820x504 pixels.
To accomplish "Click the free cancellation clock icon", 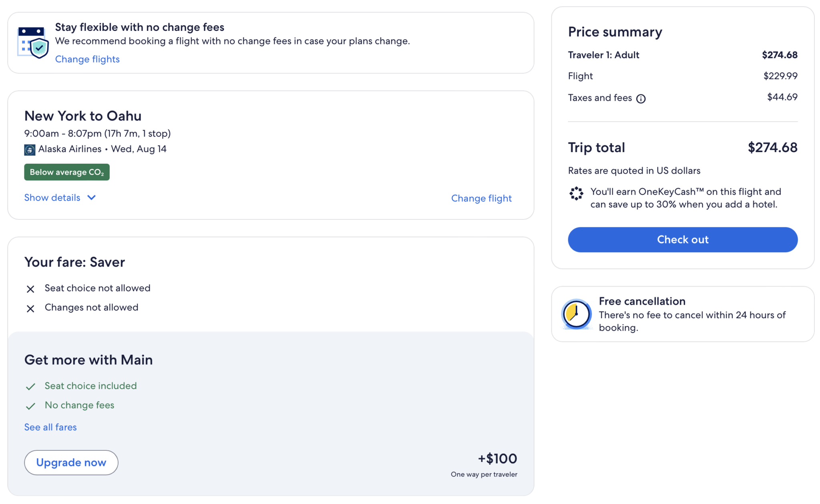I will click(576, 315).
